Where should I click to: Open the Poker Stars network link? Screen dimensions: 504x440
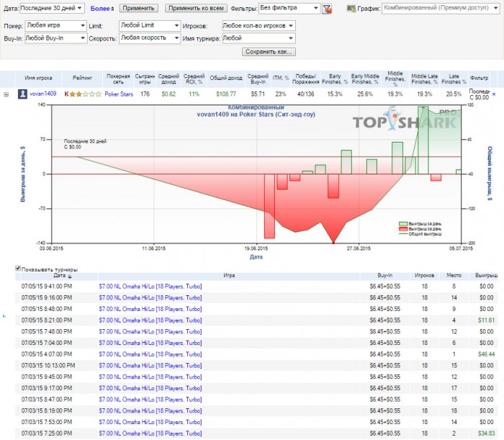119,94
